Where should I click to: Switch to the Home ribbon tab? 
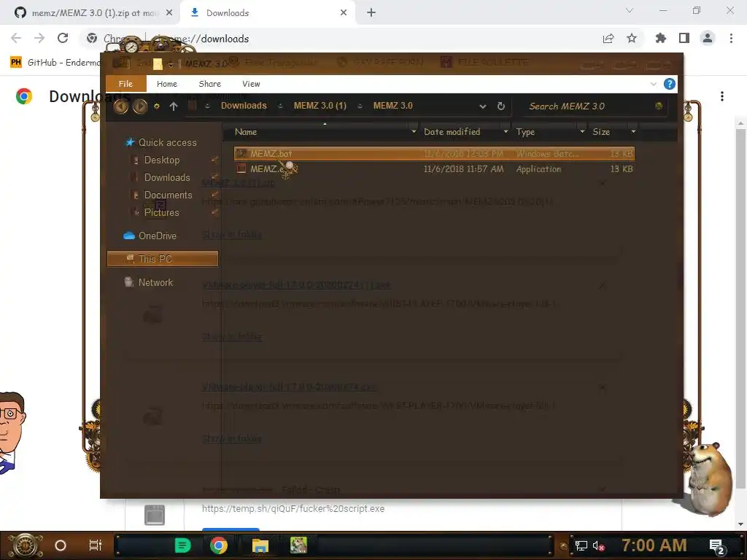click(x=167, y=84)
